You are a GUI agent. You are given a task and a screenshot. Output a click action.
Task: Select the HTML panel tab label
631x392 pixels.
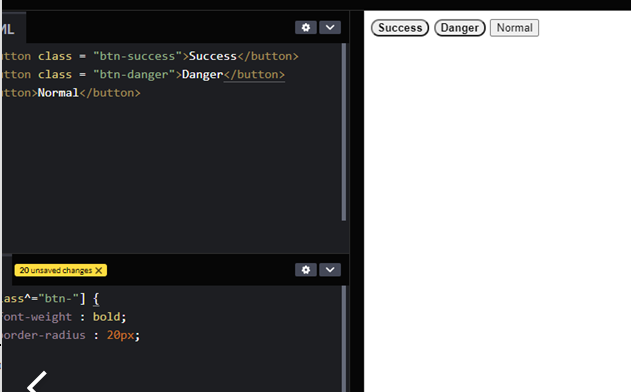(8, 29)
